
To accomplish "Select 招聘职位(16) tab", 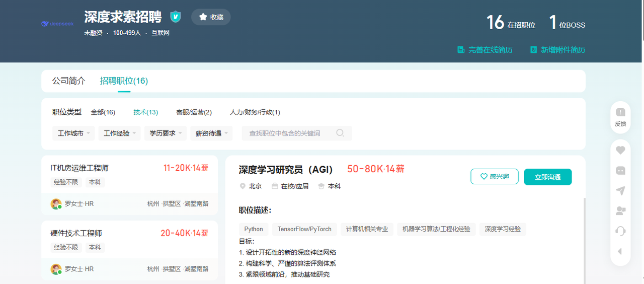I will (124, 81).
